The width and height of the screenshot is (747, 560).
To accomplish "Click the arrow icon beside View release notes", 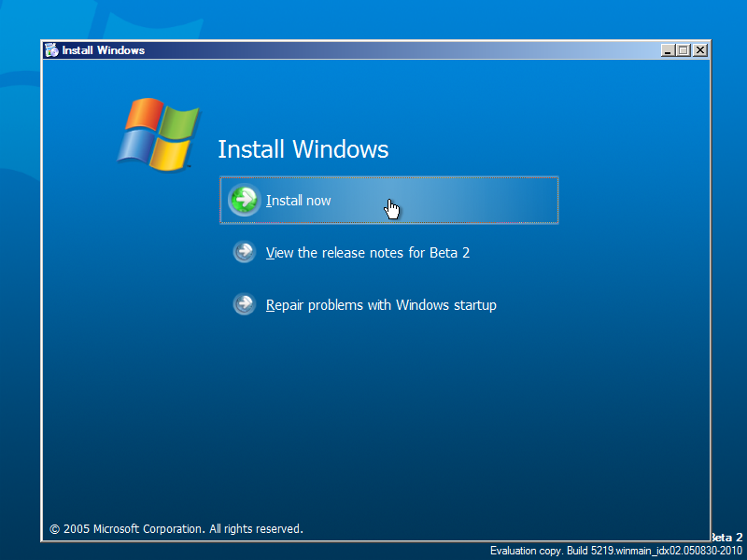I will (245, 252).
